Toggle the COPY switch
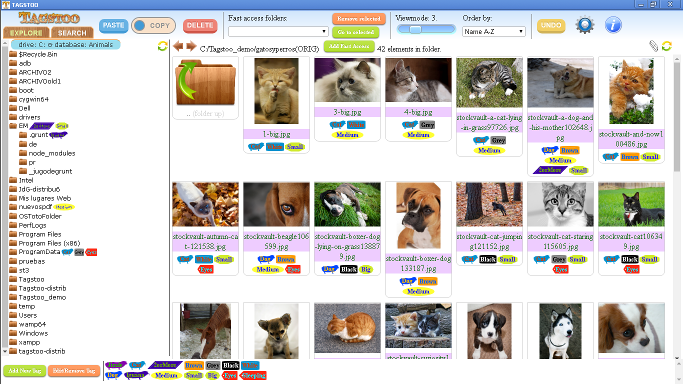 click(153, 25)
